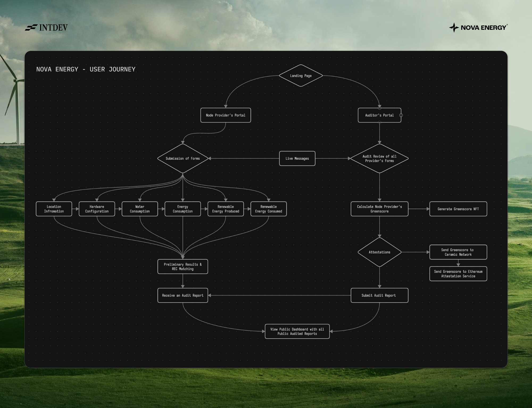
Task: Select Preliminary Results & REC Matching node
Action: point(182,266)
